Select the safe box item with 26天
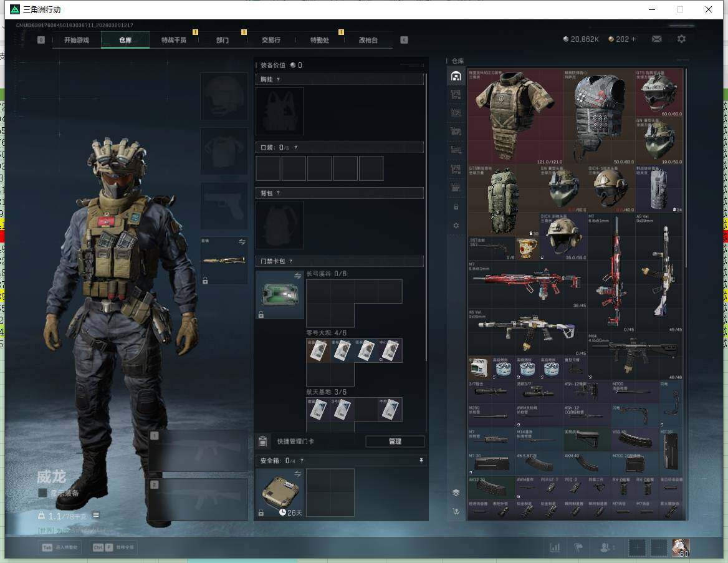The height and width of the screenshot is (563, 728). pyautogui.click(x=280, y=493)
